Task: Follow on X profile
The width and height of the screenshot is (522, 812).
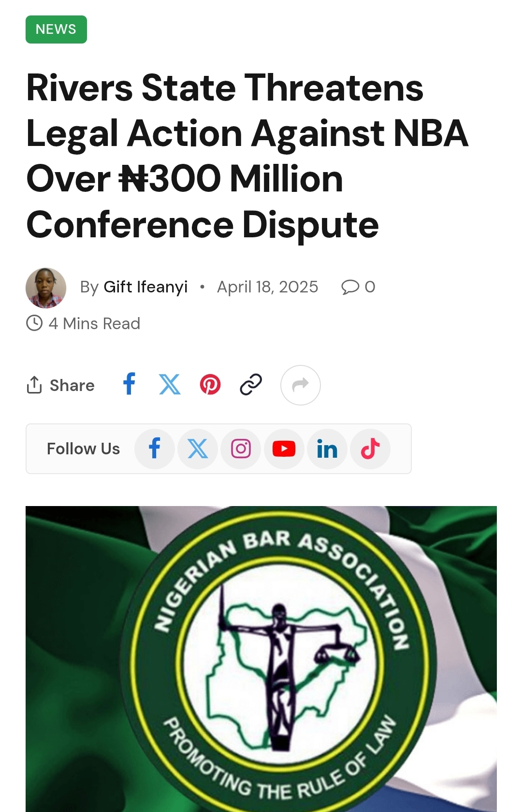Action: pos(198,449)
